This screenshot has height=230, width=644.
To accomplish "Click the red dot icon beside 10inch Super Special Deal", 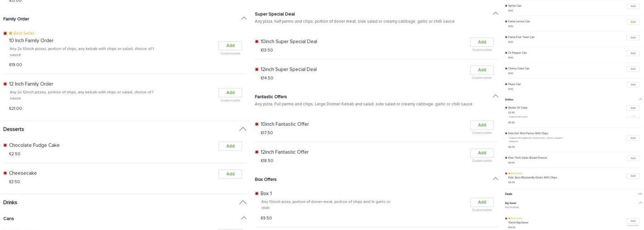I will 257,42.
